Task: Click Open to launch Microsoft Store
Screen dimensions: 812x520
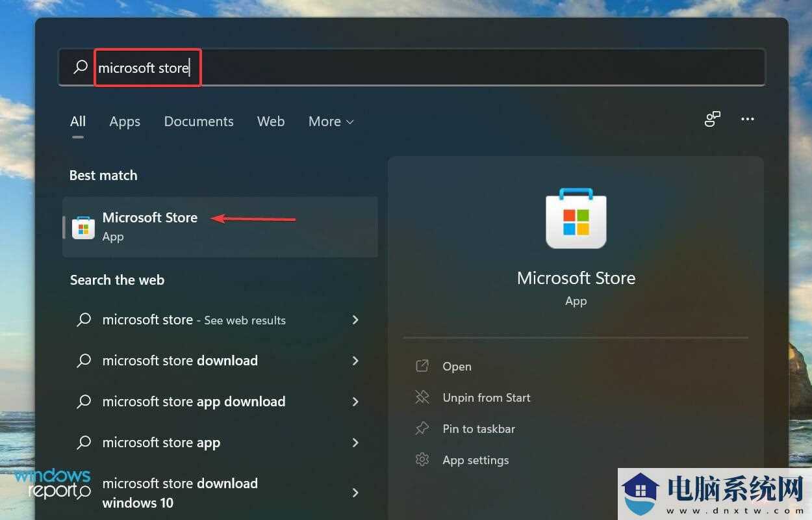Action: pos(456,366)
